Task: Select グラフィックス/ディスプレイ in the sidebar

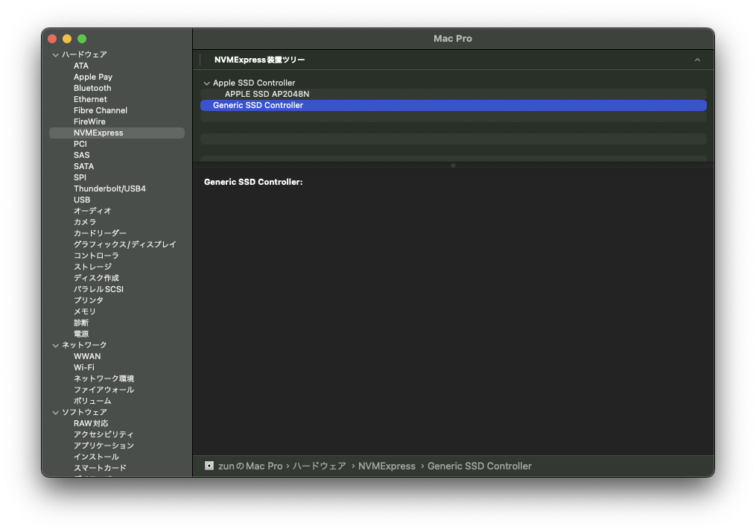Action: point(125,244)
